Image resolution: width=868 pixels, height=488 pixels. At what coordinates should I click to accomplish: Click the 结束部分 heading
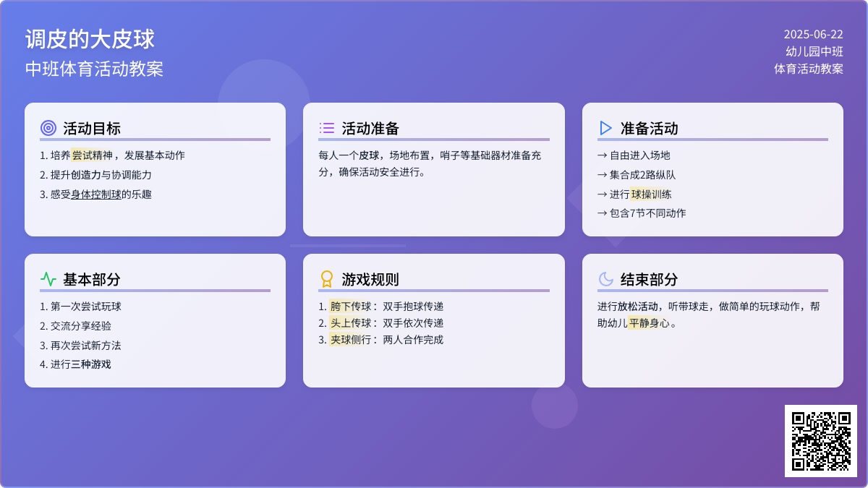650,279
